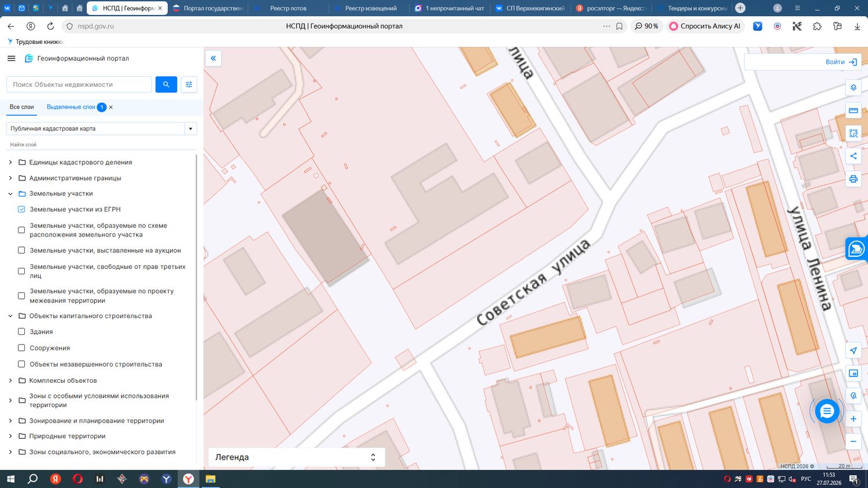Focus the Поиск Объекты недвижимости field

(79, 84)
